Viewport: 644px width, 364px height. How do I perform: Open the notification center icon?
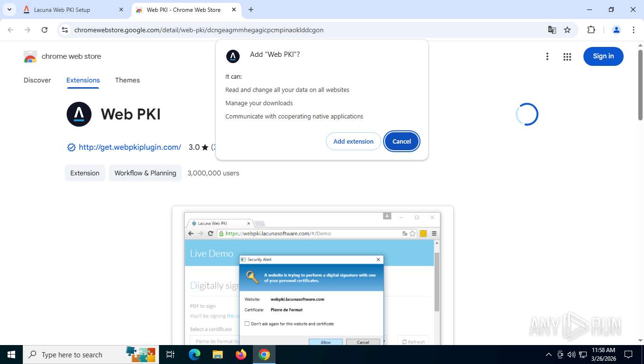[x=628, y=355]
